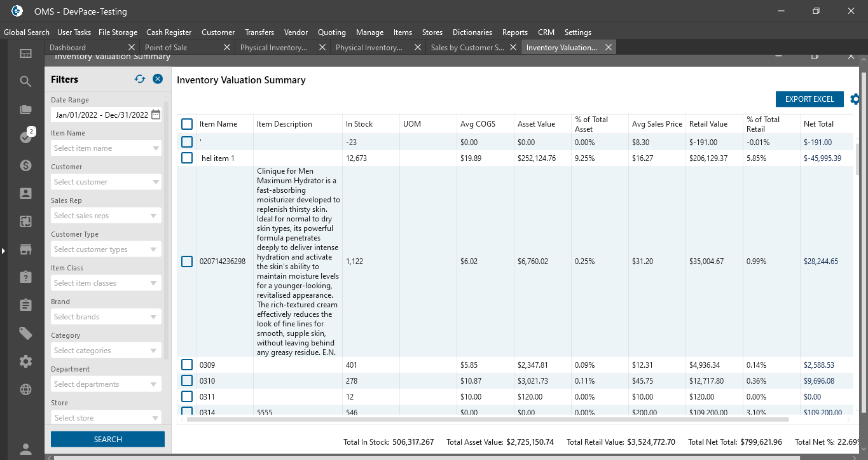Expand the Item Class dropdown
The height and width of the screenshot is (460, 868).
(x=106, y=283)
